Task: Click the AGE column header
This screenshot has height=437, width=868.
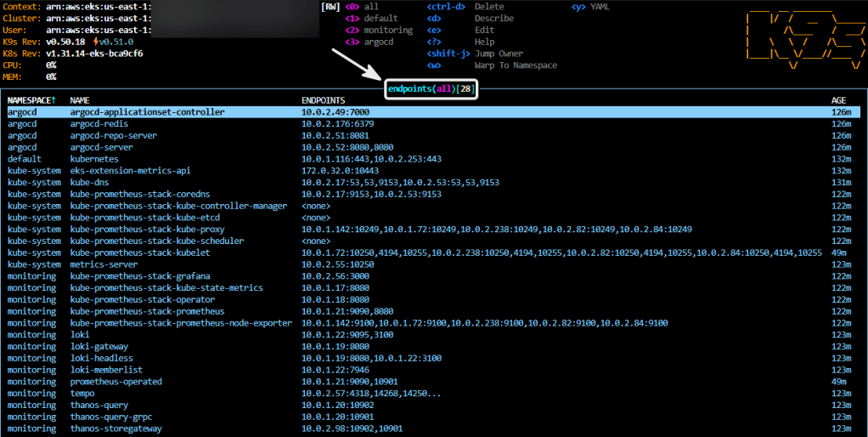Action: pyautogui.click(x=838, y=100)
